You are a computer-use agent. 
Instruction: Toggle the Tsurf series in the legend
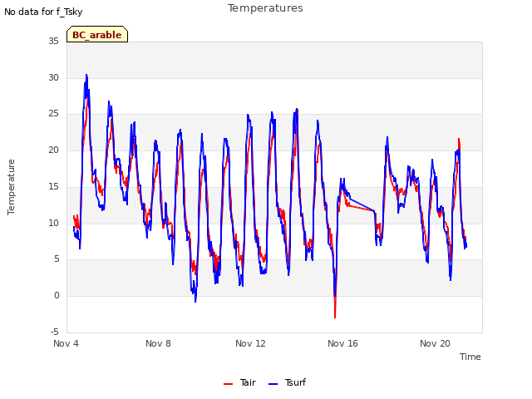pyautogui.click(x=287, y=382)
